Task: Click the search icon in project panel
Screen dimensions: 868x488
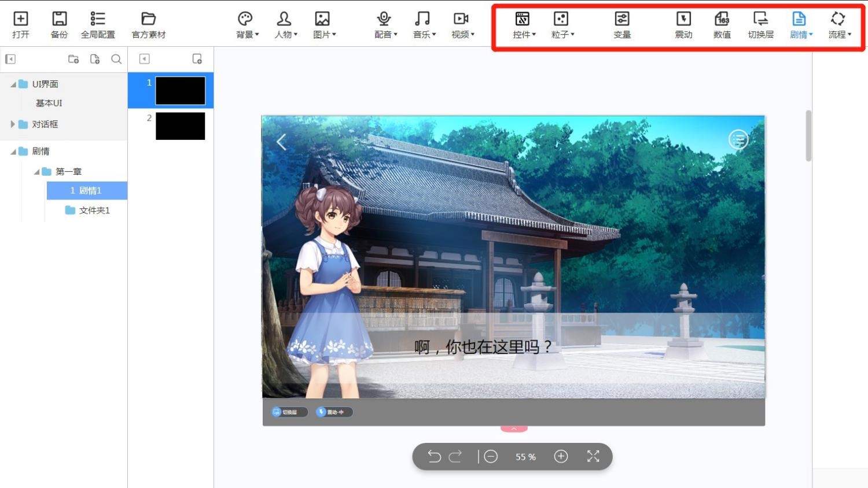Action: click(116, 59)
